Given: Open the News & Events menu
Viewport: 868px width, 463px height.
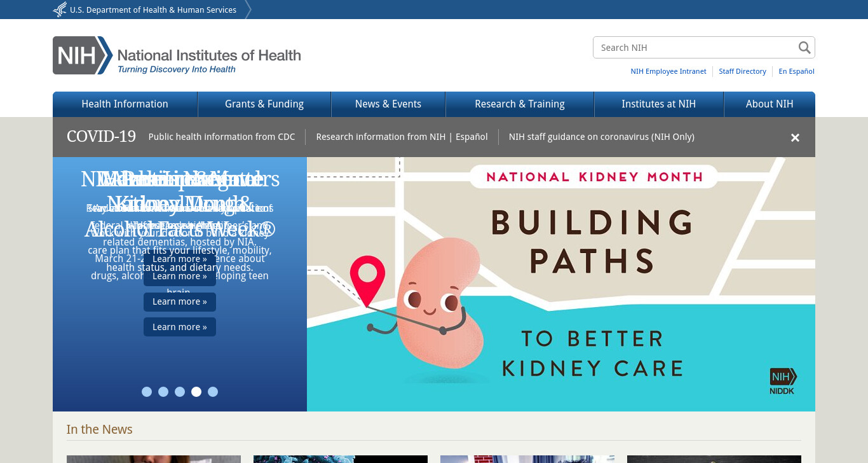Looking at the screenshot, I should click(x=388, y=104).
